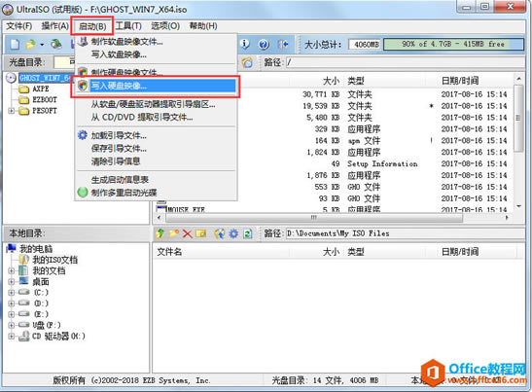
Task: Click the upper 大小 column header
Action: [x=331, y=81]
